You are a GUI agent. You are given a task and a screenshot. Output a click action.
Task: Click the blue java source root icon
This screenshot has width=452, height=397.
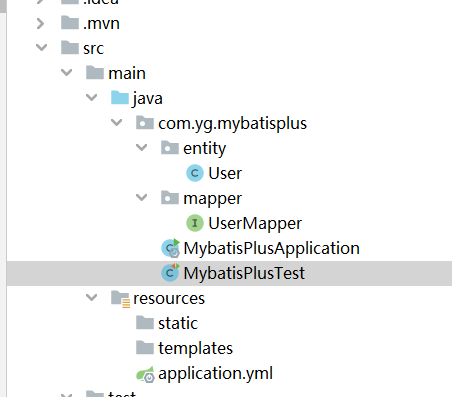pyautogui.click(x=120, y=98)
